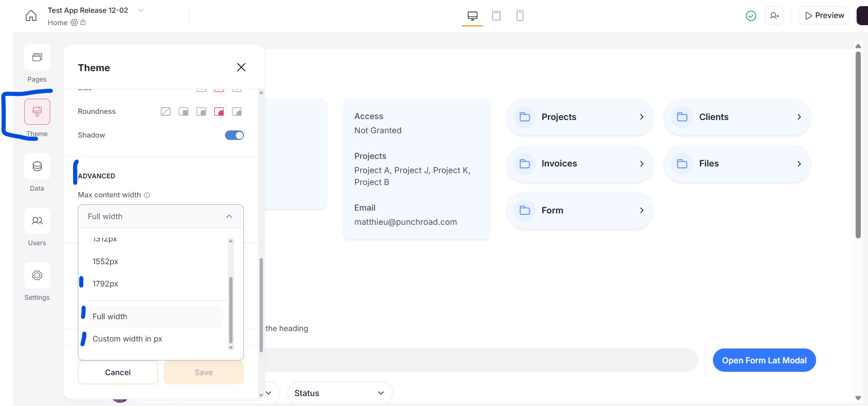The width and height of the screenshot is (868, 406).
Task: Click the Clients folder icon
Action: point(682,117)
